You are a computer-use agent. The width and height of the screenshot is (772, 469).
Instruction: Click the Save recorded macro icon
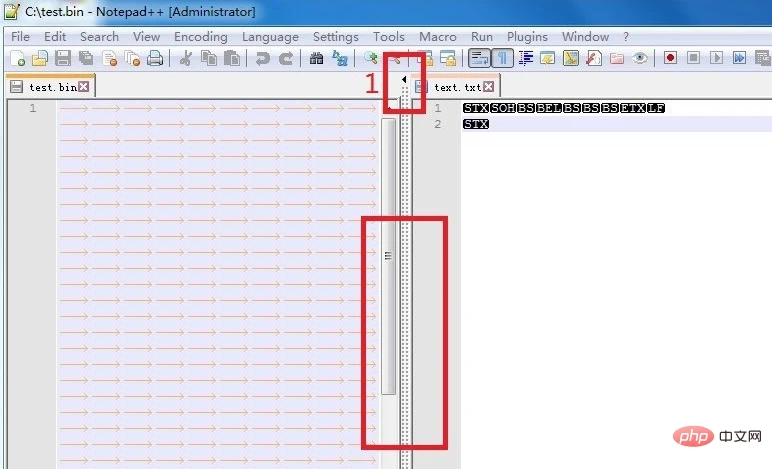click(762, 58)
